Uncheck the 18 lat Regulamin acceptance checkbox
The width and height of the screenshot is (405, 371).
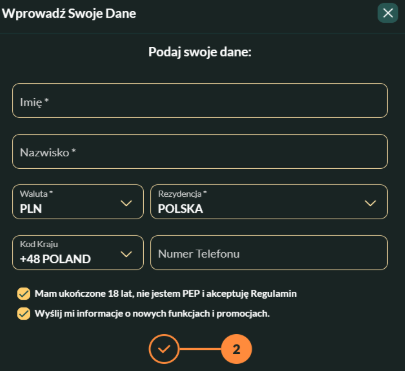pyautogui.click(x=23, y=294)
